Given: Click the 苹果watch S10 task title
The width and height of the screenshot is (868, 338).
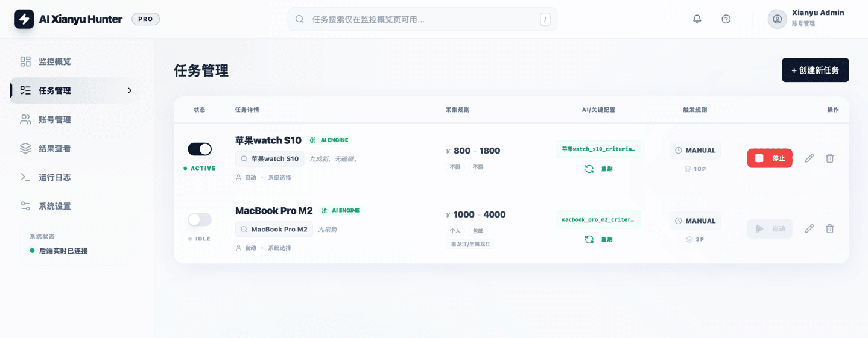Looking at the screenshot, I should (268, 140).
